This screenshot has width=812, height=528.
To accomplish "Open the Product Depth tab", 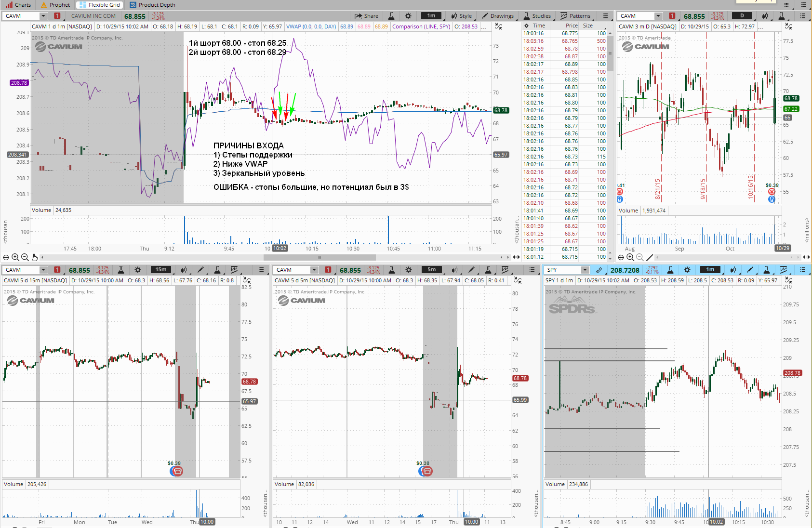I will coord(152,5).
